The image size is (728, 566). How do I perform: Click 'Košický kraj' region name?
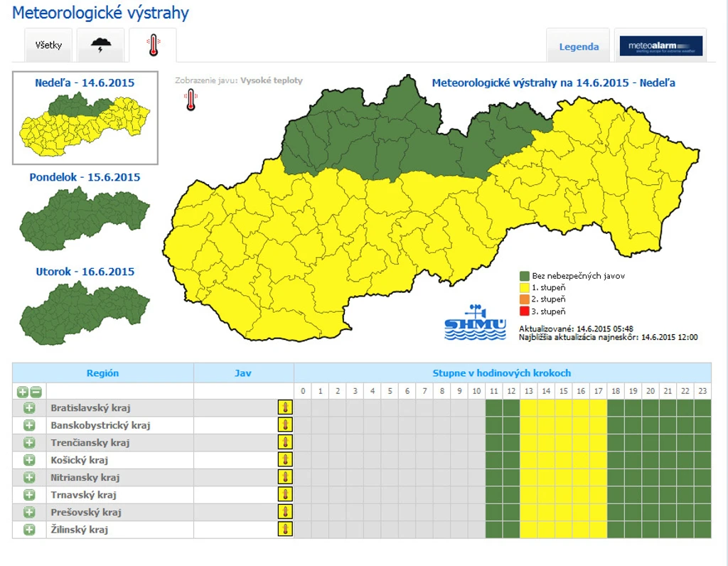pos(80,460)
